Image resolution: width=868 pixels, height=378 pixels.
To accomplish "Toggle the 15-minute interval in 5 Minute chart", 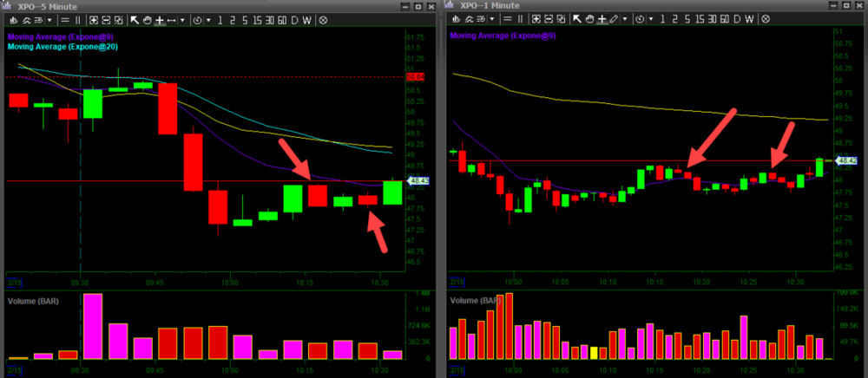I will (258, 19).
